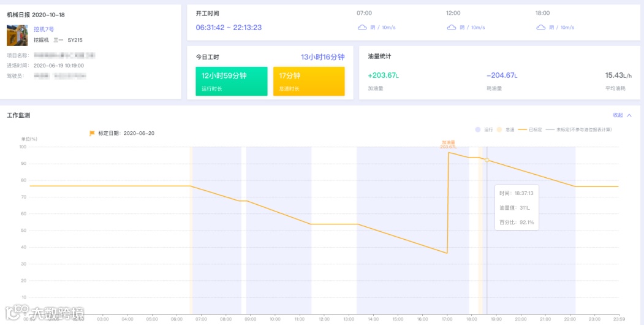The height and width of the screenshot is (325, 644).
Task: Click the 百分比：92.1% tooltip line
Action: coord(517,222)
